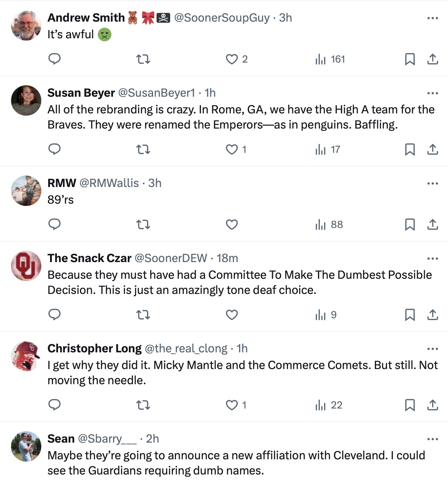
Task: Reply to Andrew Smith's "It's awful" tweet
Action: tap(55, 59)
